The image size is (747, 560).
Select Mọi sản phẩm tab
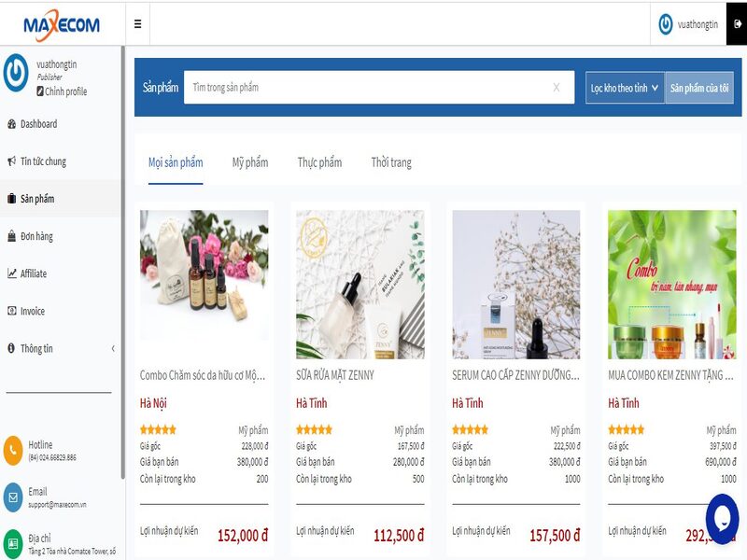(176, 162)
